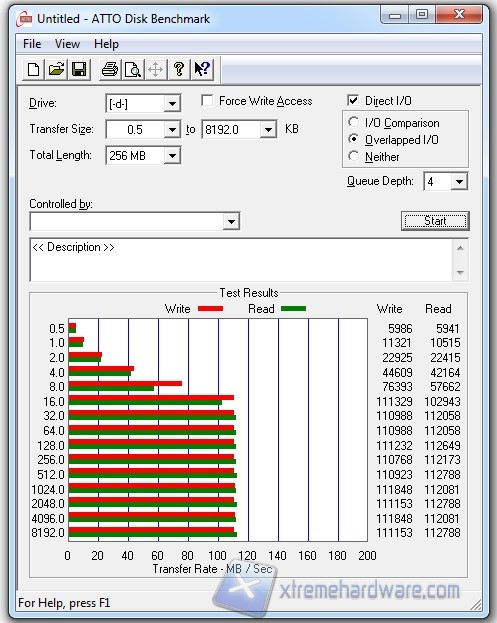
Task: Print results using the printer icon
Action: tap(110, 70)
